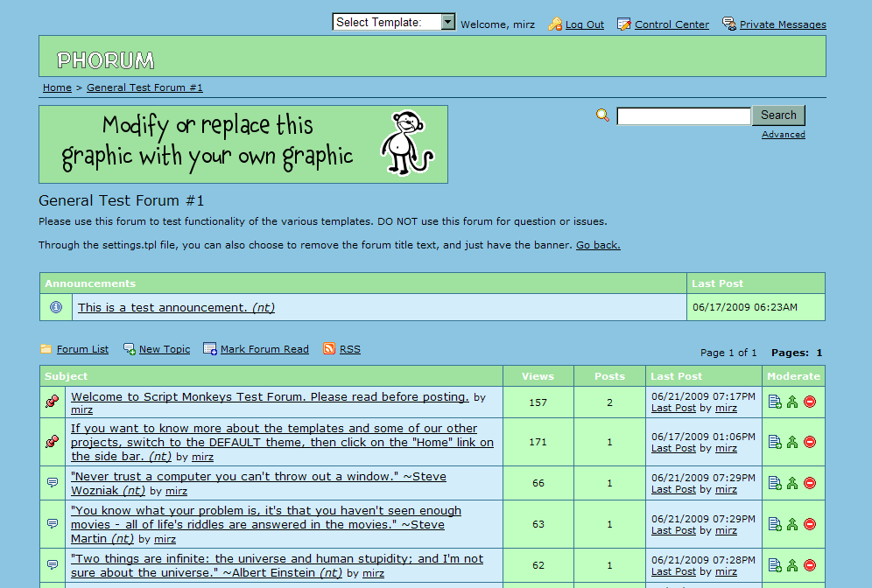Viewport: 872px width, 588px height.
Task: Click the Mark Forum Read text link
Action: tap(264, 350)
